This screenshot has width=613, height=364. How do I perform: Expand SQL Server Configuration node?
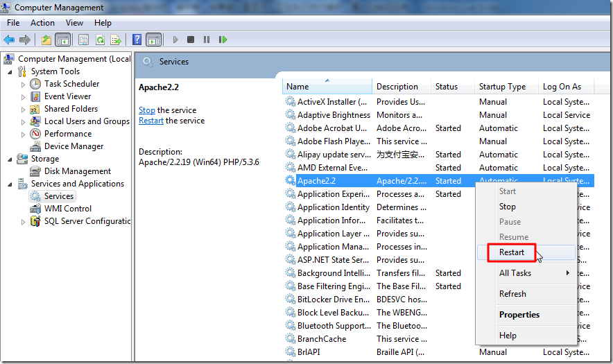click(23, 222)
